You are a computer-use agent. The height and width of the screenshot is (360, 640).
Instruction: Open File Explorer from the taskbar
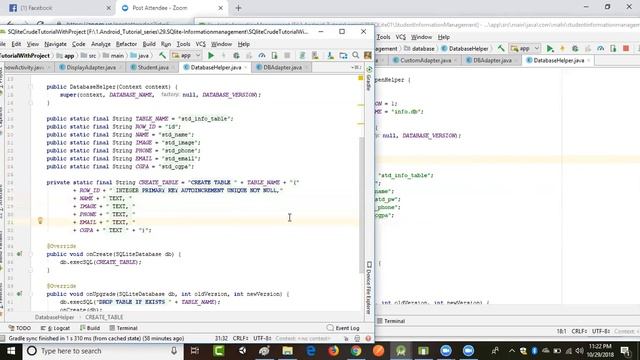pyautogui.click(x=288, y=351)
